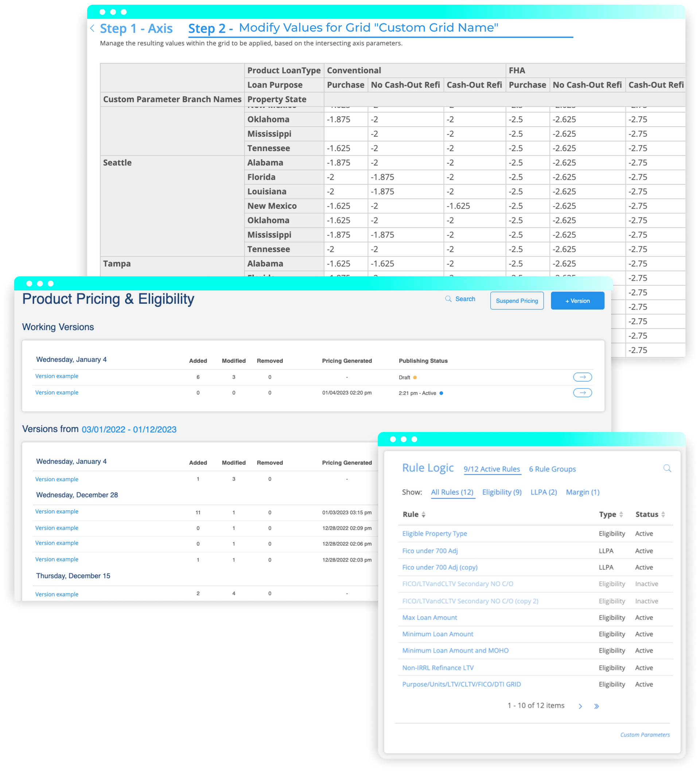This screenshot has width=700, height=772.
Task: Sort rules by the Status column arrows
Action: coord(663,515)
